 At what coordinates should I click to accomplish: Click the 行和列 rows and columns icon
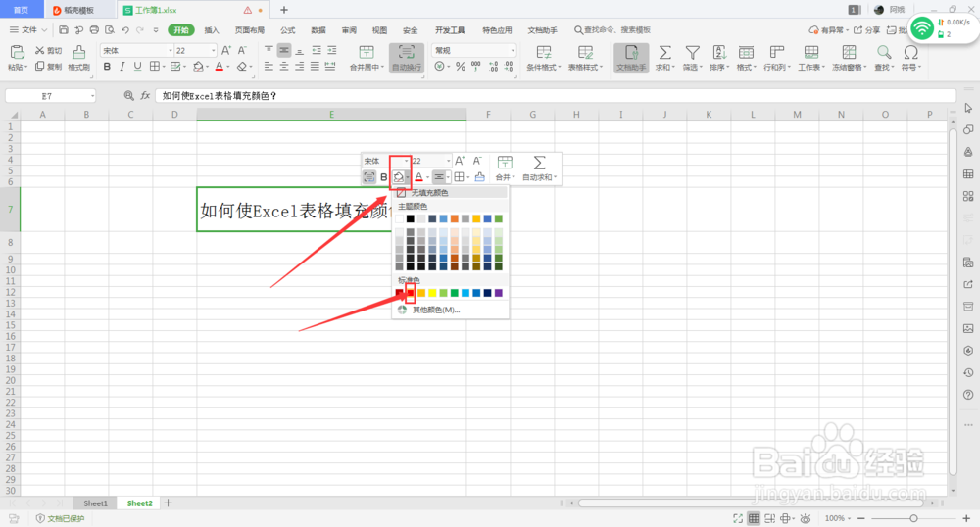point(777,53)
